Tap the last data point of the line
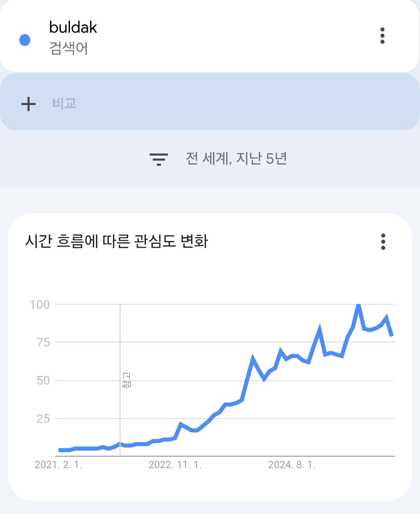 tap(392, 335)
